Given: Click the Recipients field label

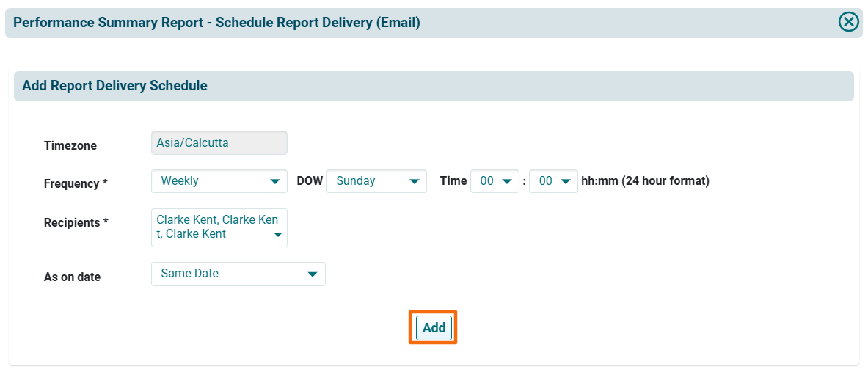Looking at the screenshot, I should (x=76, y=222).
